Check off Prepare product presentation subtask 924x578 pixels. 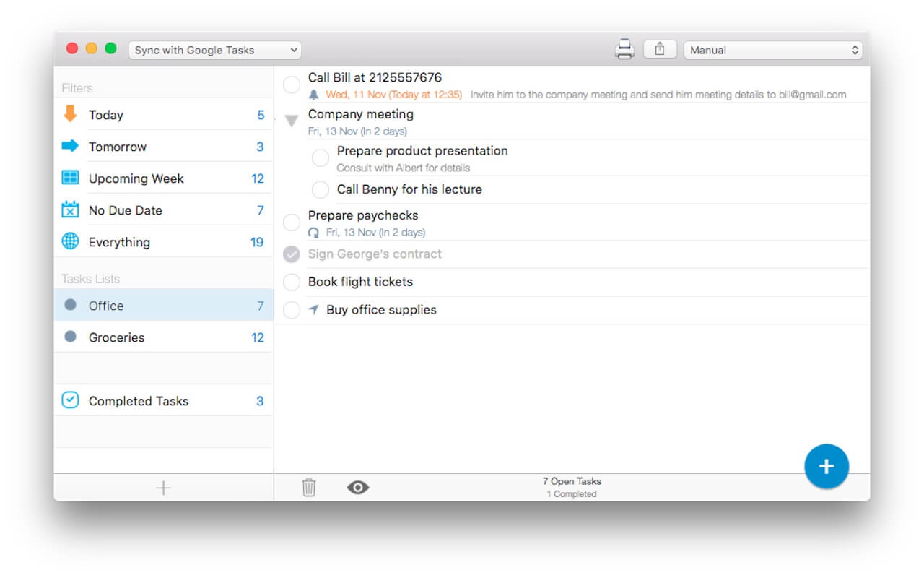point(321,158)
